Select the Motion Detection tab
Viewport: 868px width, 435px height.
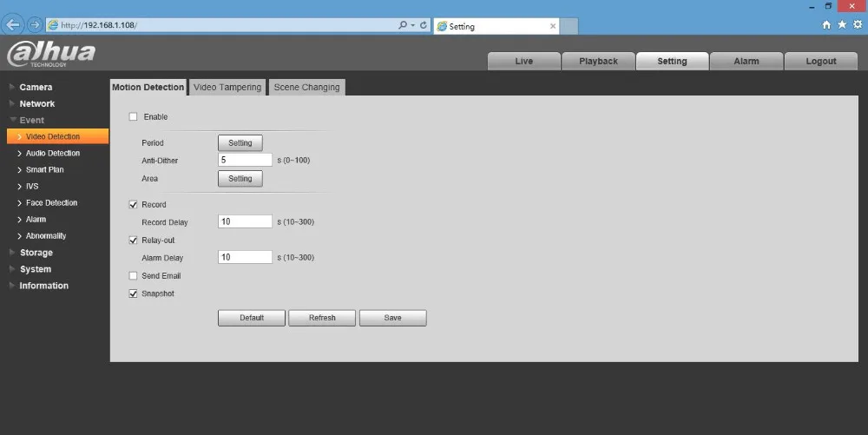pyautogui.click(x=148, y=87)
